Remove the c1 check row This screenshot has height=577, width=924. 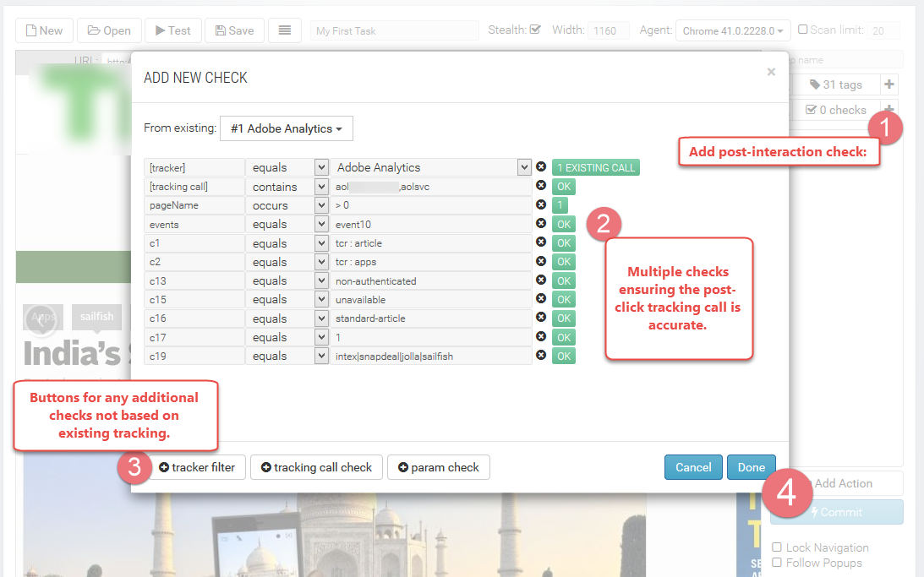pos(540,242)
